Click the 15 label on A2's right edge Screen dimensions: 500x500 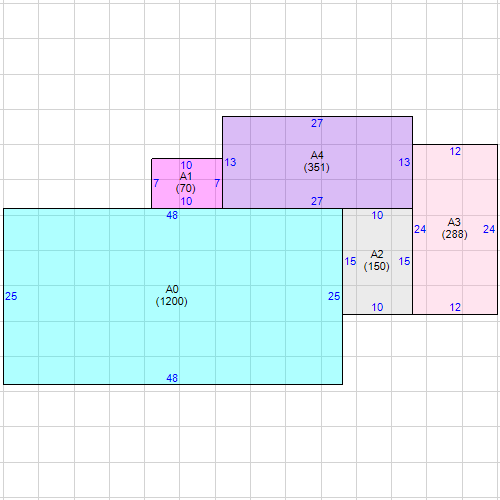(x=404, y=261)
